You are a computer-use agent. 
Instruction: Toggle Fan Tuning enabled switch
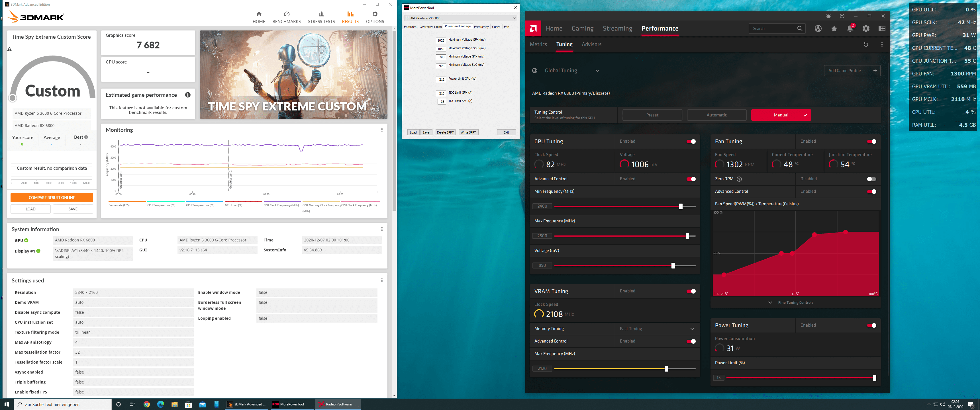coord(871,142)
